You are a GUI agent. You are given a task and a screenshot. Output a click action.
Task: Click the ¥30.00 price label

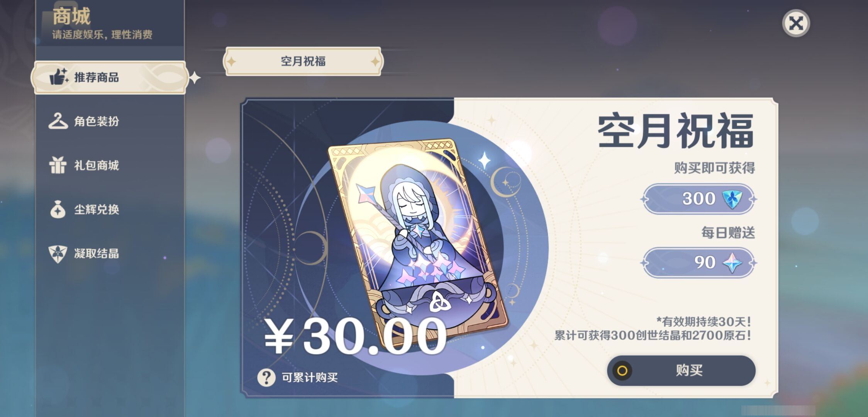(355, 336)
